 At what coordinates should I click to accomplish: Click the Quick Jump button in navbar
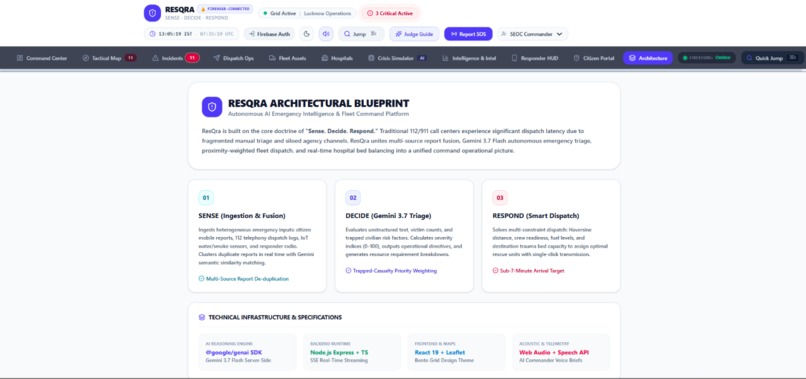pos(772,58)
